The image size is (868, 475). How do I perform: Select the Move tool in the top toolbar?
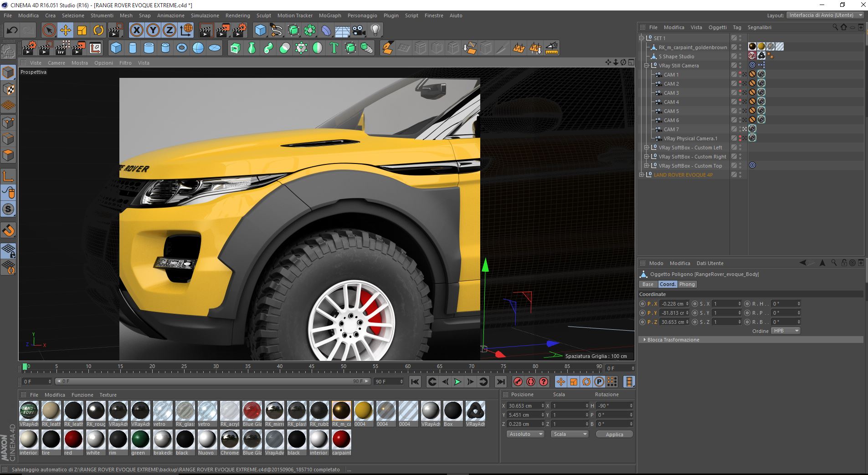(x=66, y=31)
